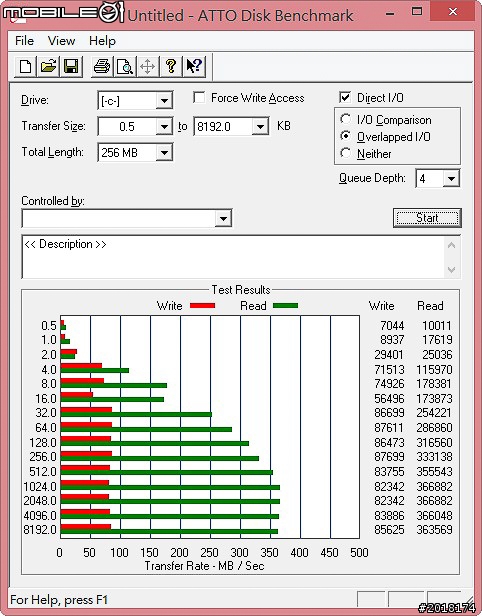Click the Transfer Rate - MB / Sec axis label
482x616 pixels.
(204, 566)
